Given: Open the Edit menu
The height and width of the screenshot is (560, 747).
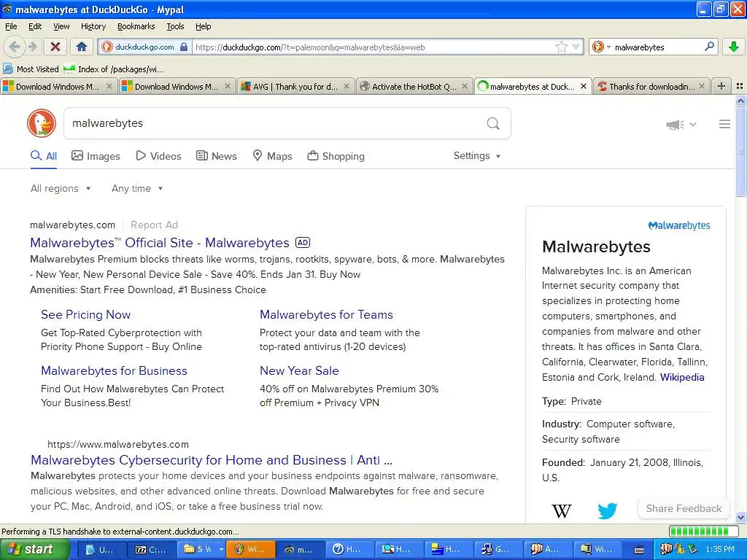Looking at the screenshot, I should coord(35,26).
